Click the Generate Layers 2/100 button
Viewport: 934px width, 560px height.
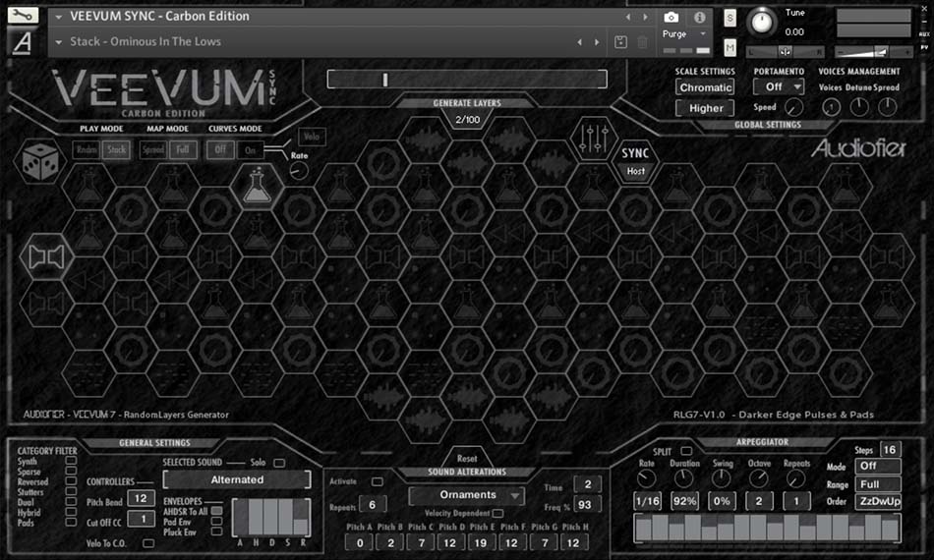[x=467, y=119]
